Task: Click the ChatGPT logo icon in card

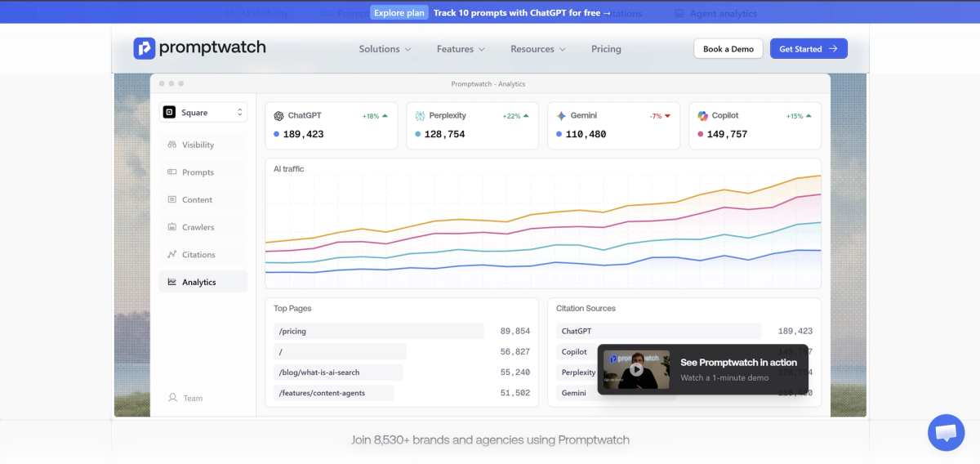Action: point(279,116)
